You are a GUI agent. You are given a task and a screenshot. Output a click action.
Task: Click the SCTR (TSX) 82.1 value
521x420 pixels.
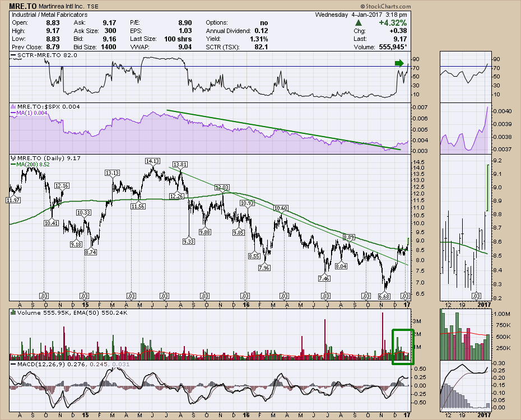(261, 47)
